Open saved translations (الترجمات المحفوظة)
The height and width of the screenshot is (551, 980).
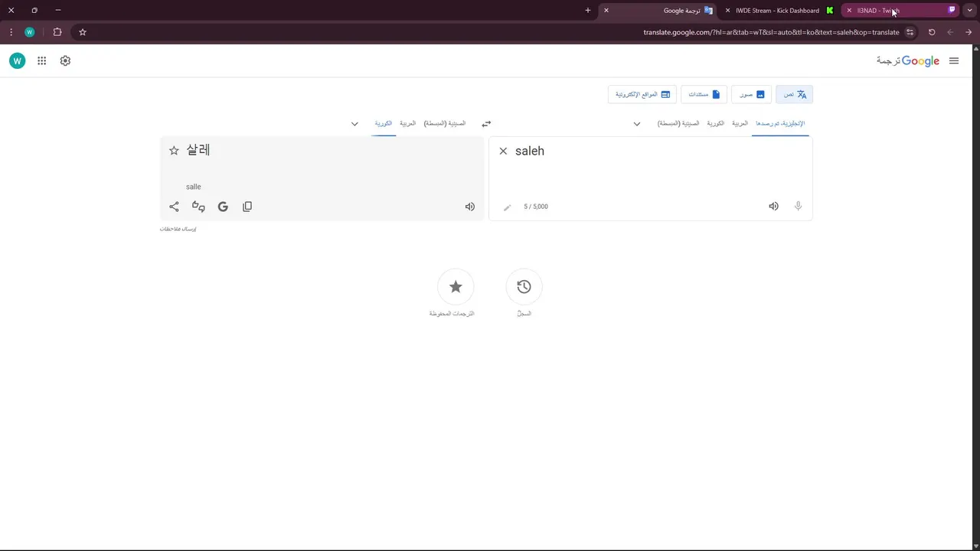[456, 287]
